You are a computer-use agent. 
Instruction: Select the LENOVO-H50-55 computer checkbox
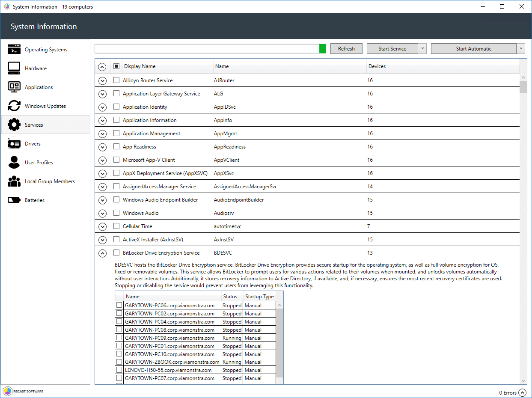tap(119, 370)
